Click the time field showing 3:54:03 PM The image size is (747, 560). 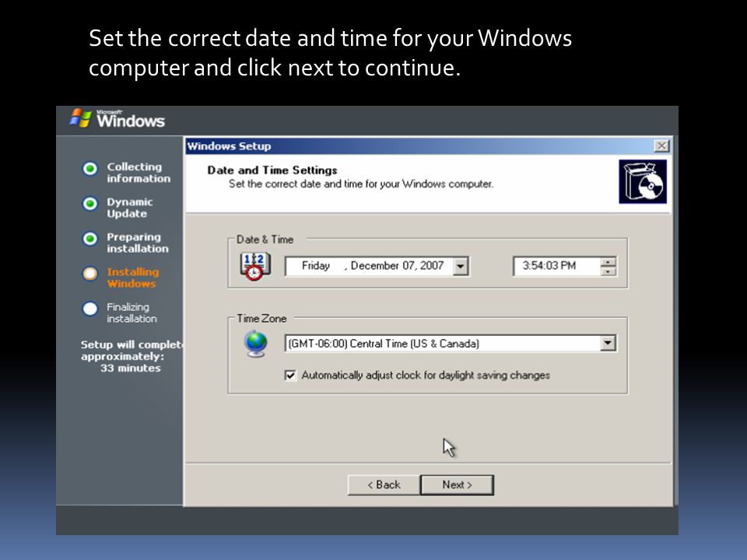556,266
